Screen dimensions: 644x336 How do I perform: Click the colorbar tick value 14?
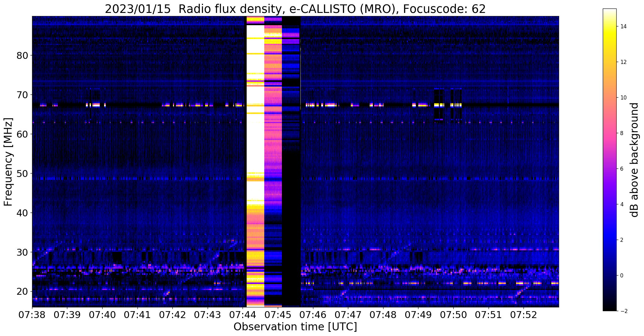623,26
